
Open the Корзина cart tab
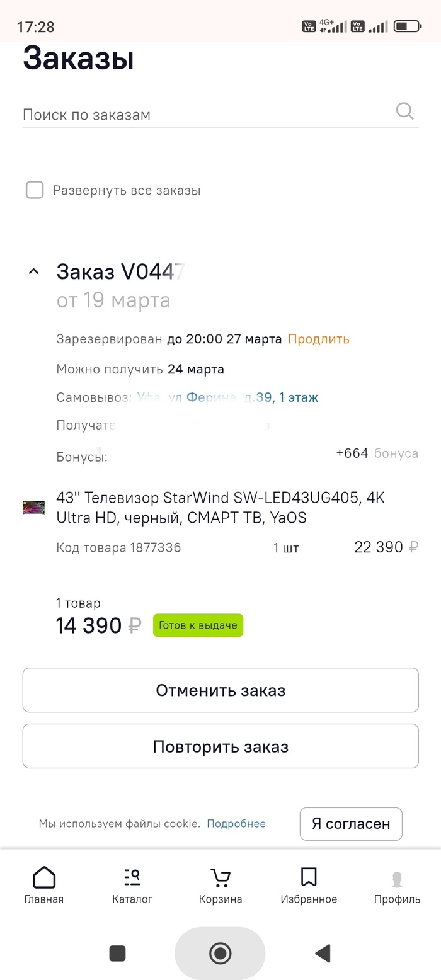[x=220, y=885]
